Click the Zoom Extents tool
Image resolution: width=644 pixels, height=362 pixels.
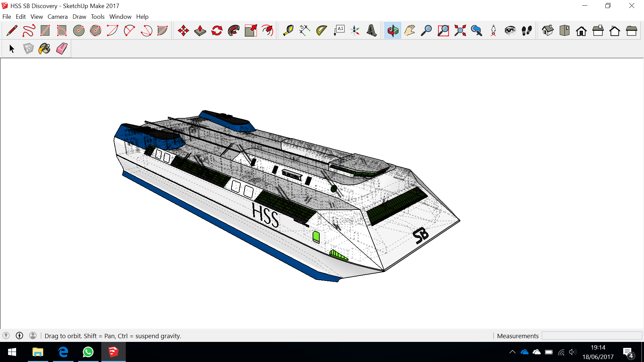[x=460, y=31]
